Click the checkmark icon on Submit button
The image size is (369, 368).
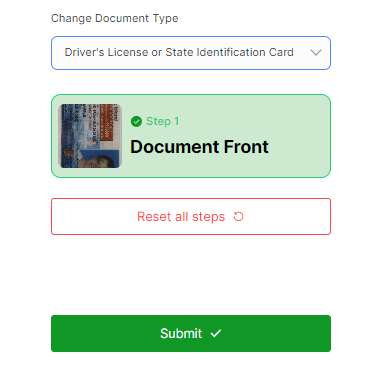[216, 333]
